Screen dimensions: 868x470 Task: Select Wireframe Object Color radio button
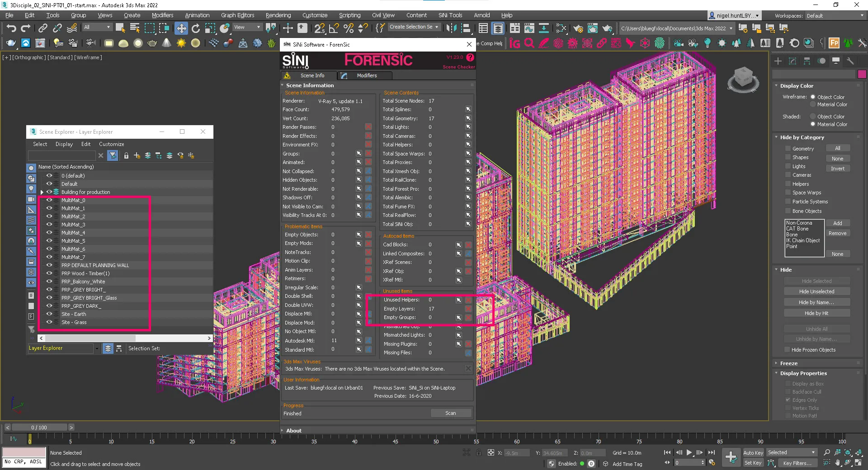click(813, 97)
